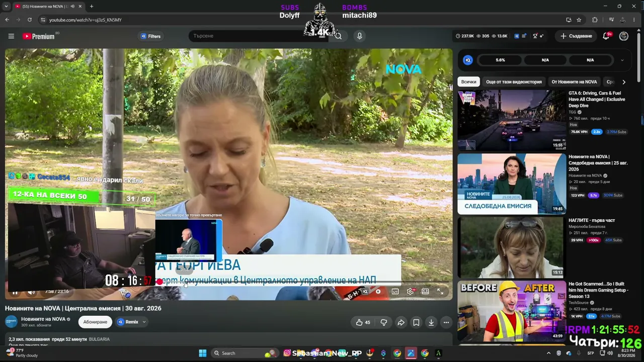644x362 pixels.
Task: Open the channel avatar below the video
Action: [11, 322]
